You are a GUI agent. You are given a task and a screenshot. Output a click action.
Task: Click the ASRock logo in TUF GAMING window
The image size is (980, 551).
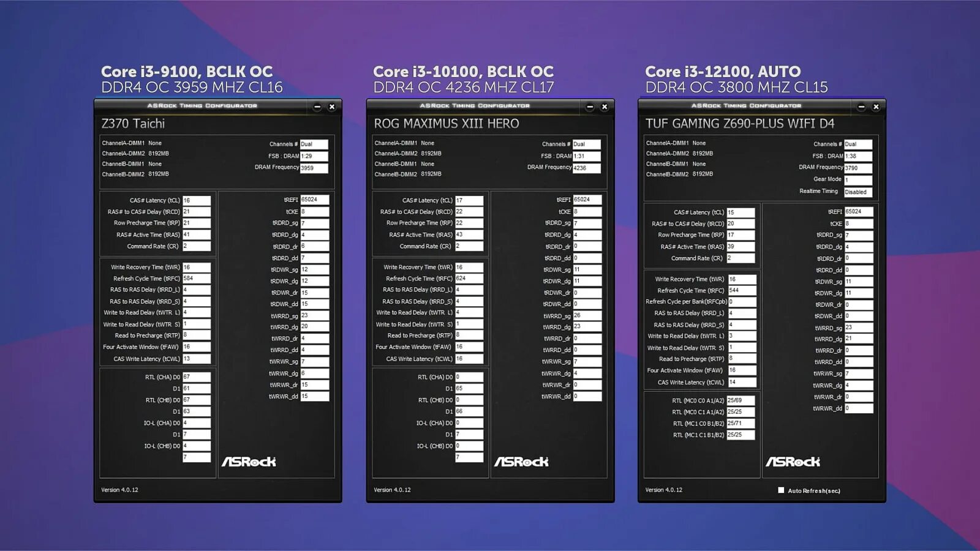[793, 462]
